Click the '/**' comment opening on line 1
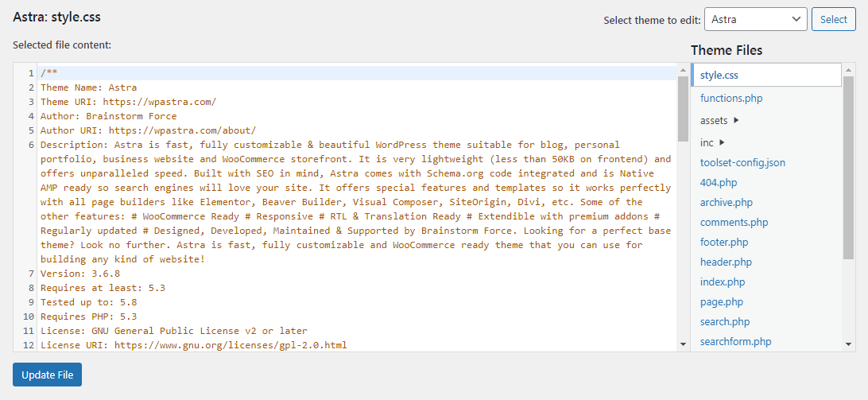 tap(48, 73)
